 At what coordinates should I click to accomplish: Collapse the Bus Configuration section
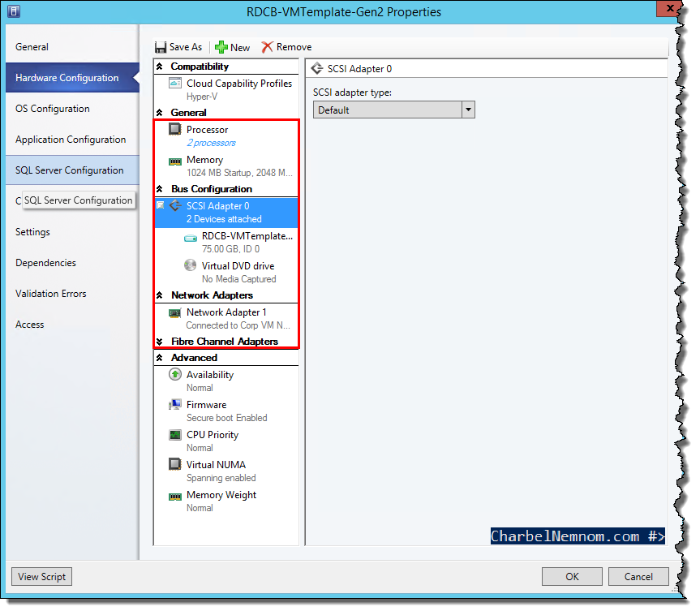pyautogui.click(x=159, y=189)
